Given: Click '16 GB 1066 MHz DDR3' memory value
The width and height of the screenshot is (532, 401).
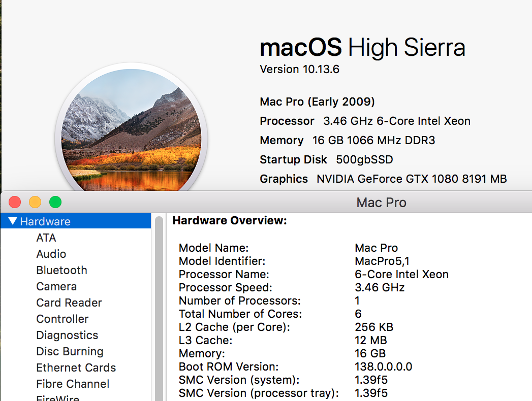Looking at the screenshot, I should coord(374,140).
